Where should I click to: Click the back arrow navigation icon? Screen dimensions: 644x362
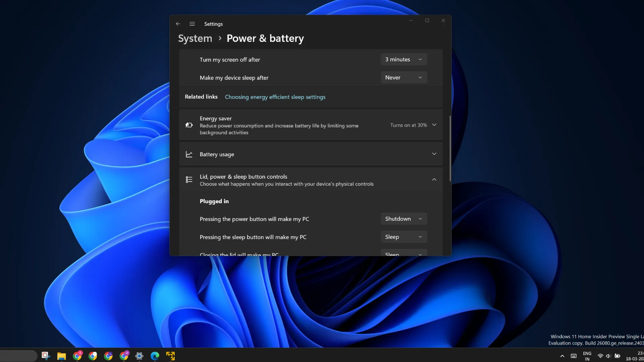coord(178,24)
